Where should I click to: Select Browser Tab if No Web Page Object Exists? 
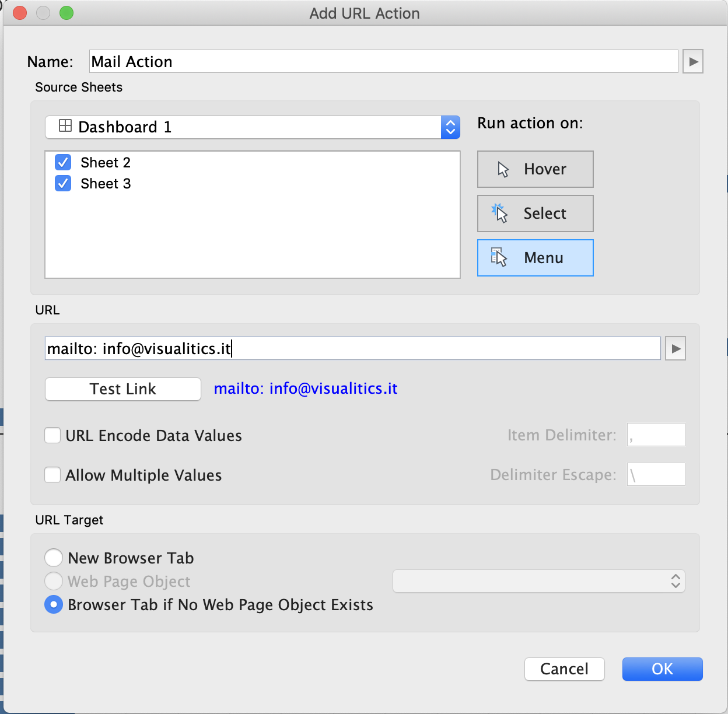[54, 605]
